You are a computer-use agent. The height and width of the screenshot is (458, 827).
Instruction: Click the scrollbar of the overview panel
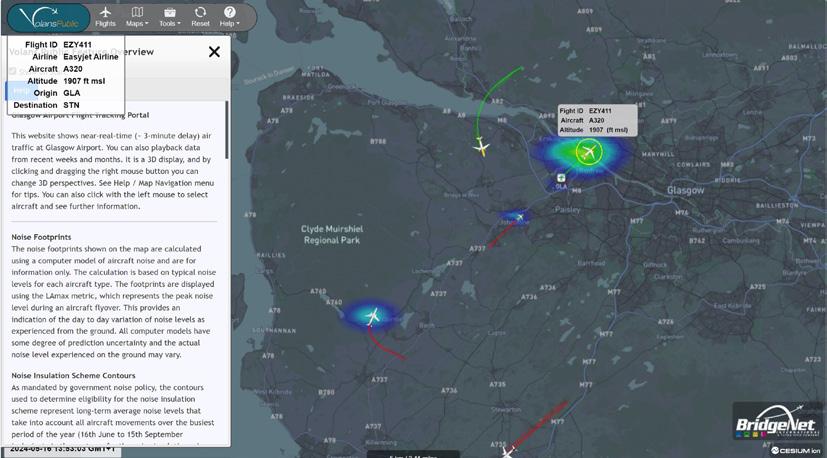pyautogui.click(x=227, y=130)
